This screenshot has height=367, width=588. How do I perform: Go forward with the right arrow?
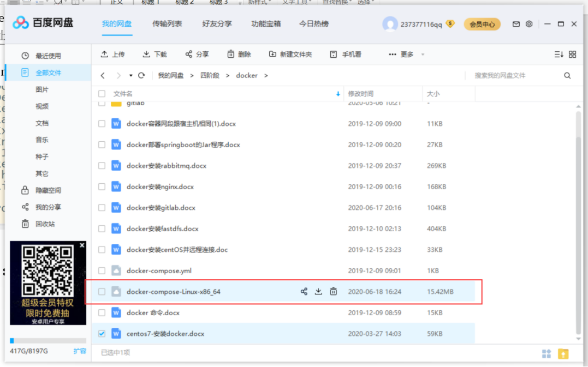[x=118, y=75]
